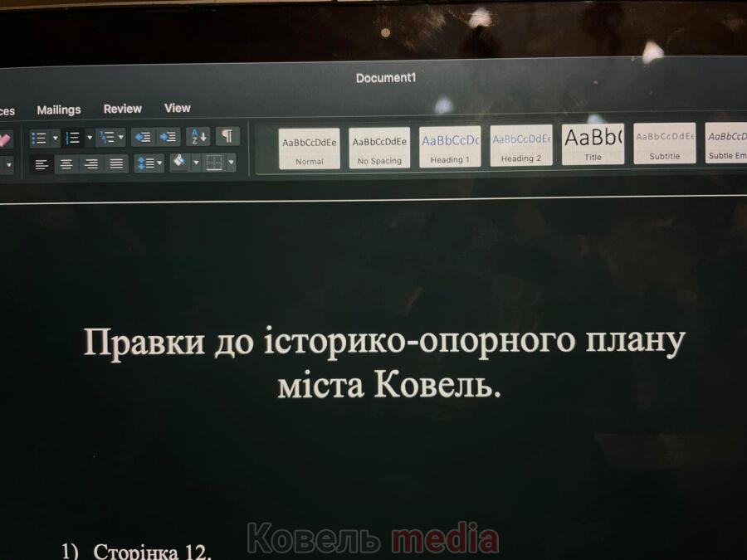Decrease paragraph indent

(143, 137)
